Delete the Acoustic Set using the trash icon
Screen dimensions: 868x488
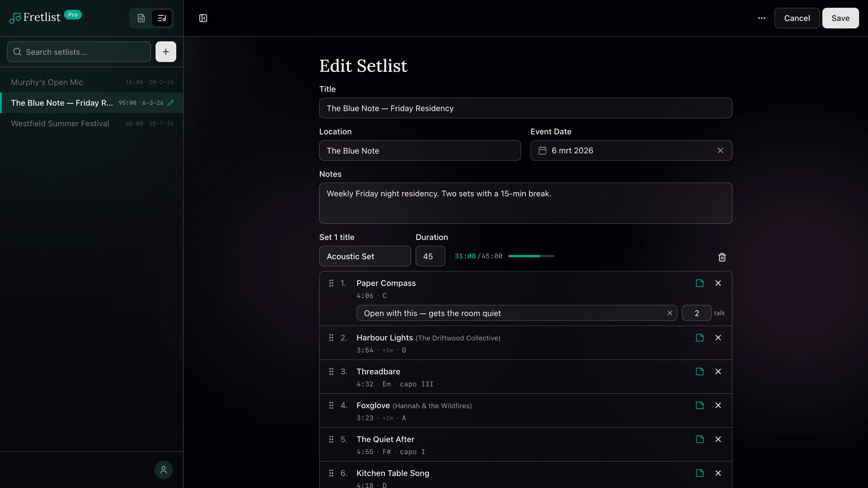(722, 257)
